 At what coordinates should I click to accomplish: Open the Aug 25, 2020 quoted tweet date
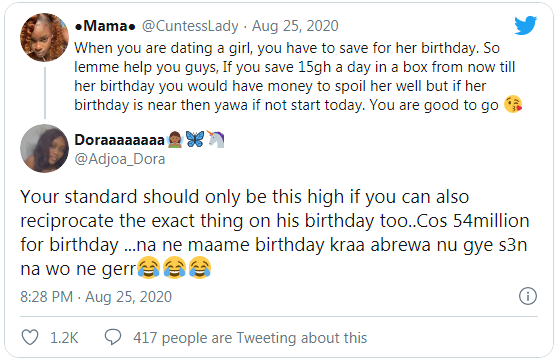click(295, 26)
